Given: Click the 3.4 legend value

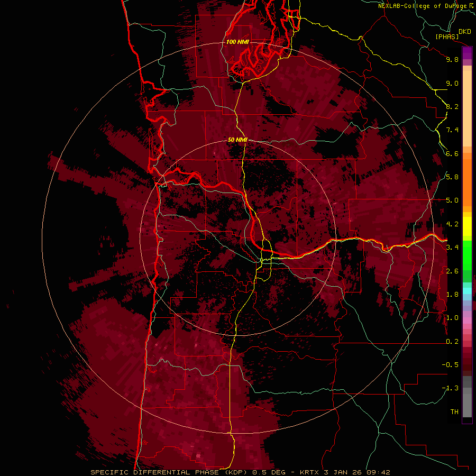Looking at the screenshot, I should tap(452, 248).
